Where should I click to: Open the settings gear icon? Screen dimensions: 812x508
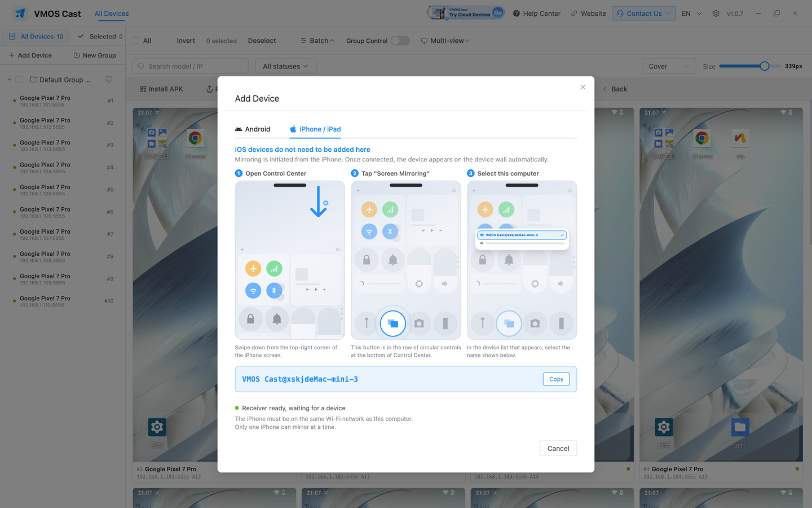tap(716, 14)
